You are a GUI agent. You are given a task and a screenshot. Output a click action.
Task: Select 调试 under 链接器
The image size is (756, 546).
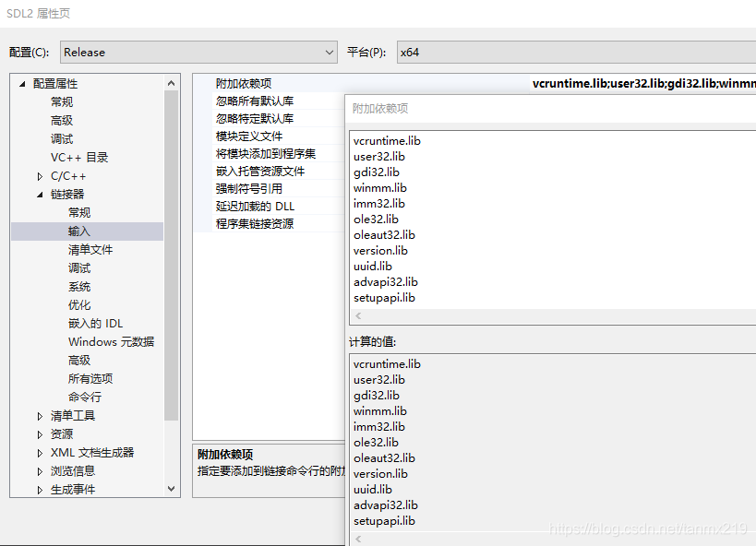pos(79,268)
